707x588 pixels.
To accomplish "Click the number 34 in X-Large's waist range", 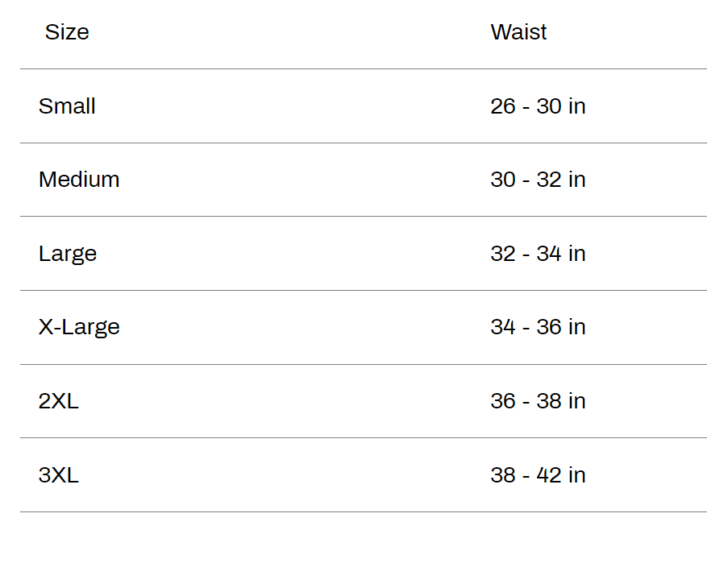I will coord(503,327).
